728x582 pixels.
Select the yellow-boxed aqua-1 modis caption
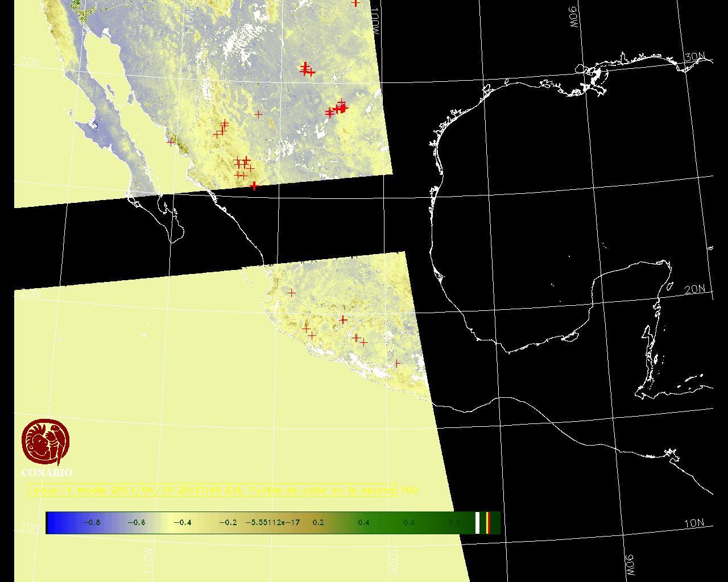(212, 490)
